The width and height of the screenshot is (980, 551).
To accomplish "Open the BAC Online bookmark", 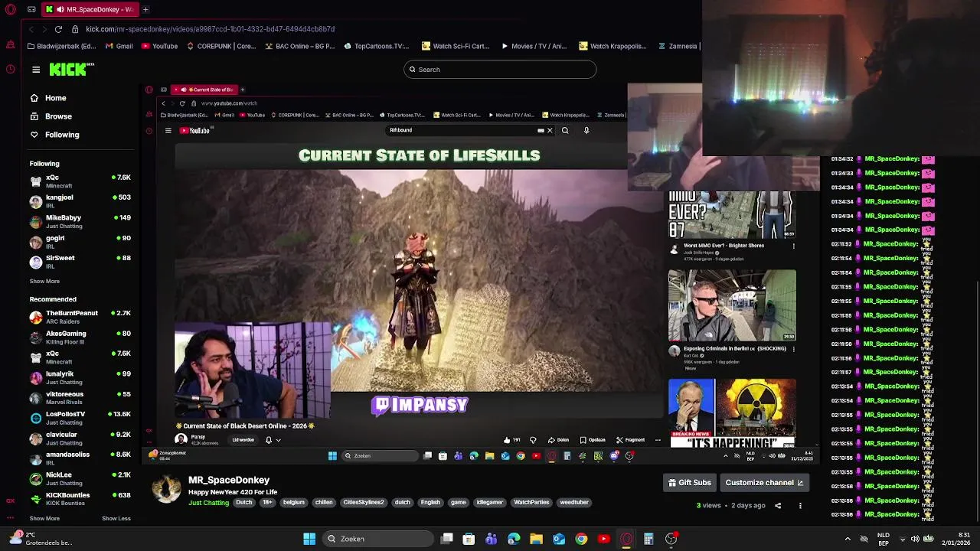I will (300, 46).
